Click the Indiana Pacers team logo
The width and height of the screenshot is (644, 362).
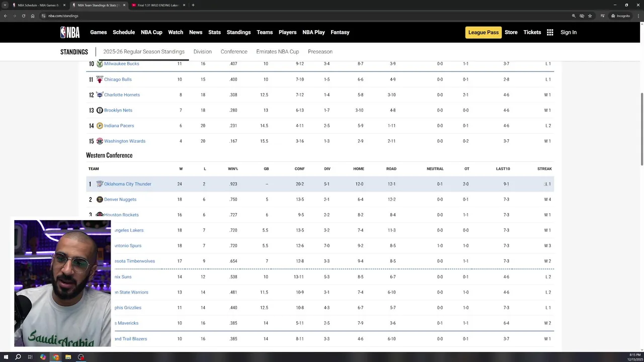pyautogui.click(x=100, y=126)
